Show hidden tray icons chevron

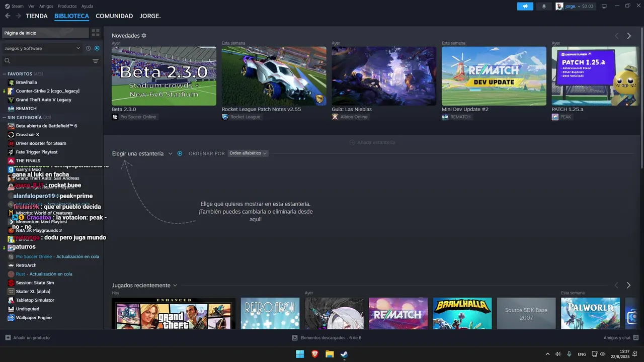tap(547, 354)
